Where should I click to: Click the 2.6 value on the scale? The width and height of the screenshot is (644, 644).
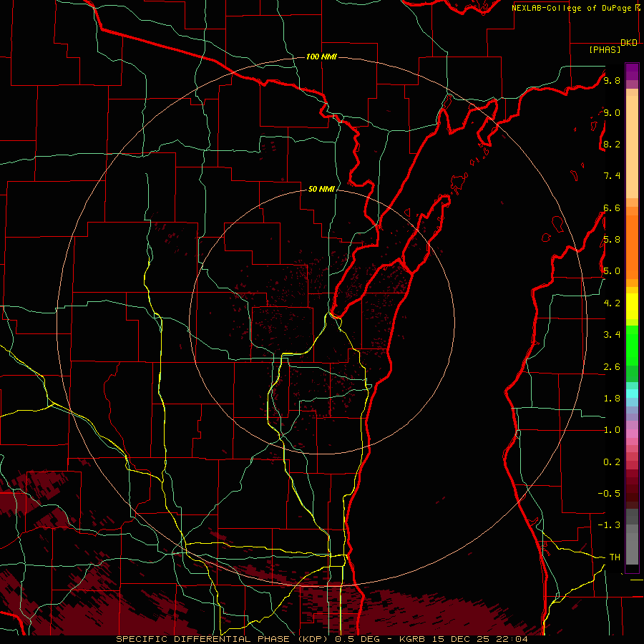click(612, 367)
